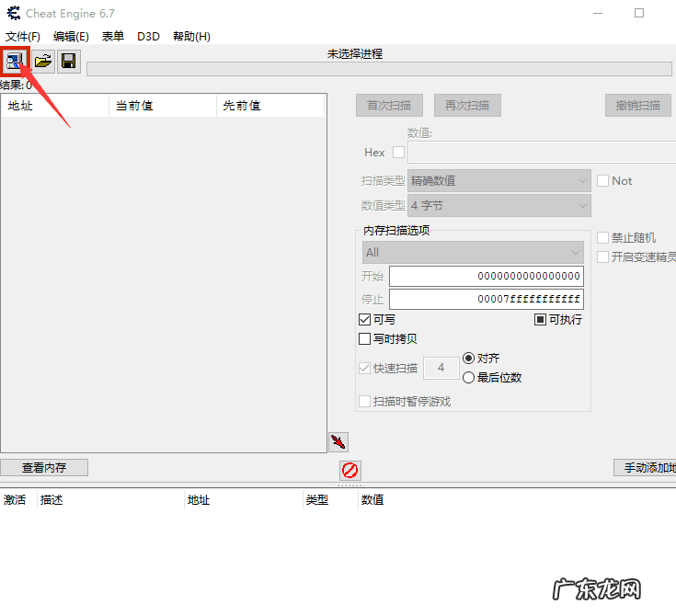676x616 pixels.
Task: Open the 扫描类型 精确数值 dropdown
Action: click(x=499, y=180)
